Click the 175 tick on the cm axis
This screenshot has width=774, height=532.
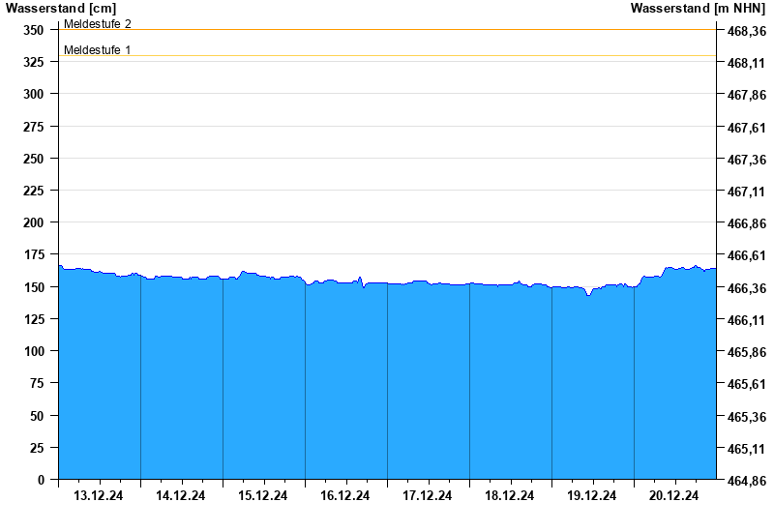coord(34,254)
